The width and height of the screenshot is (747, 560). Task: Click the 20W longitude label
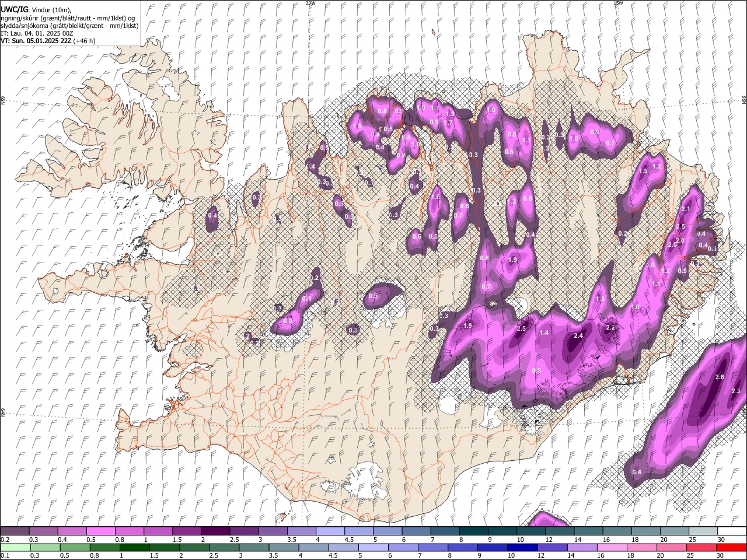click(x=310, y=3)
